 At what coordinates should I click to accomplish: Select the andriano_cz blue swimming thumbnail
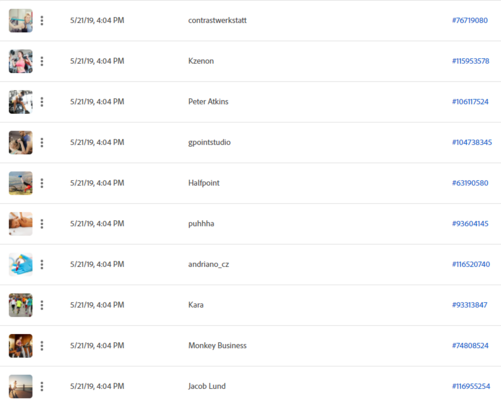[x=21, y=264]
